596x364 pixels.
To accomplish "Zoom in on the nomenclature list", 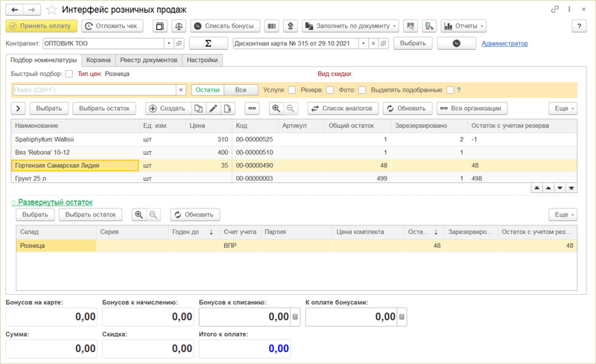I will [x=276, y=109].
